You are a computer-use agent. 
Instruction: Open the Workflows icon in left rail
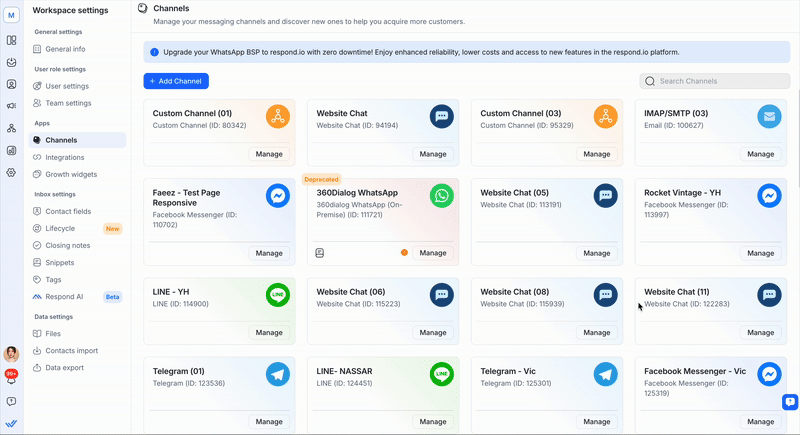coord(11,128)
